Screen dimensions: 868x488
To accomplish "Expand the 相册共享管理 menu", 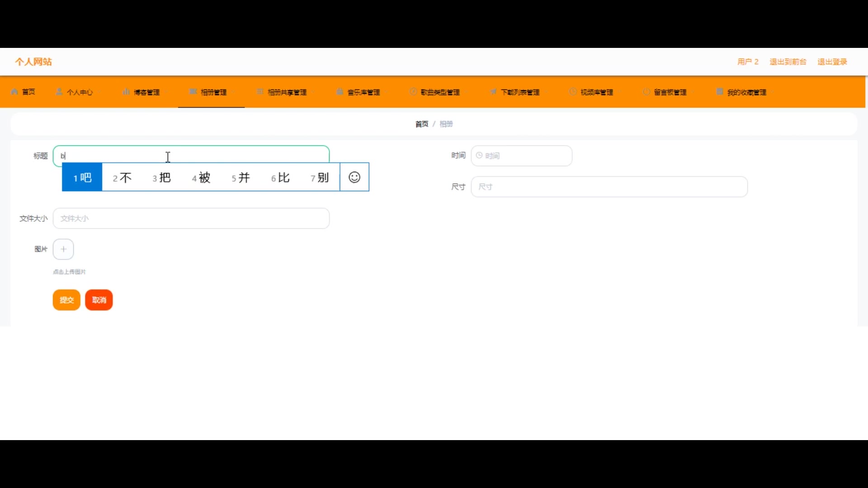I will (x=287, y=92).
